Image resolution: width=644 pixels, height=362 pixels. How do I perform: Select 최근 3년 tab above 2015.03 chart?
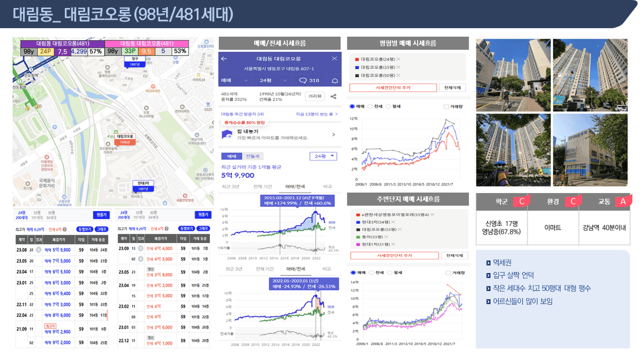[x=231, y=187]
